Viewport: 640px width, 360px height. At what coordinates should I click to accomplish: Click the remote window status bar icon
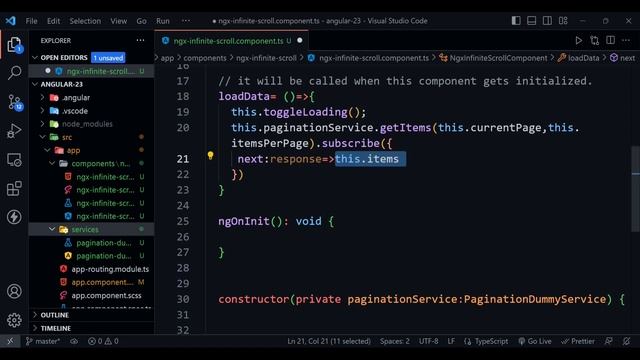(x=10, y=341)
